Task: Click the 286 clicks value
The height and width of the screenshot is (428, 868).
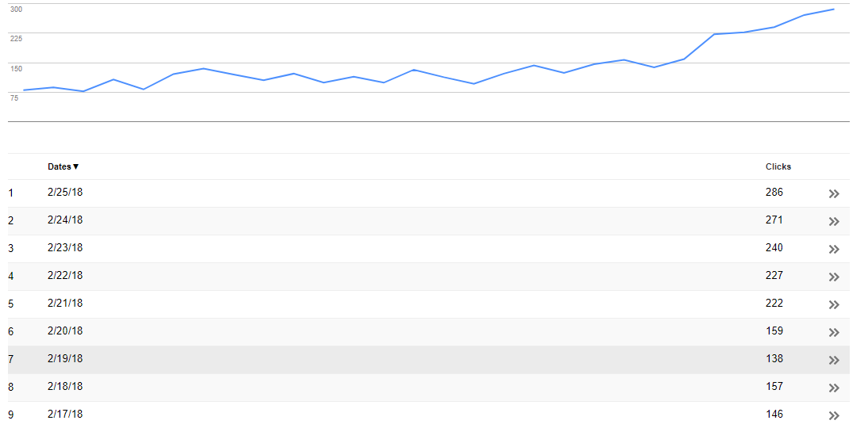Action: [x=774, y=193]
